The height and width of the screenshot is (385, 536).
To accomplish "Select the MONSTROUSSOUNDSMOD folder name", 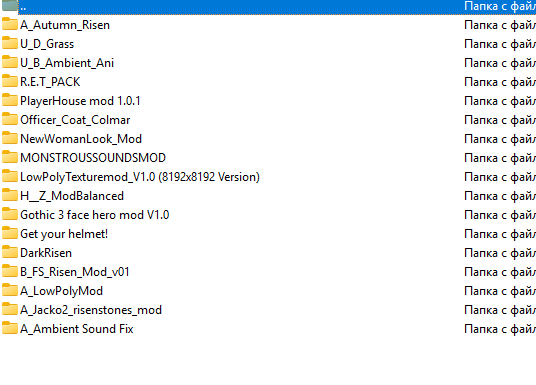I will click(x=93, y=158).
